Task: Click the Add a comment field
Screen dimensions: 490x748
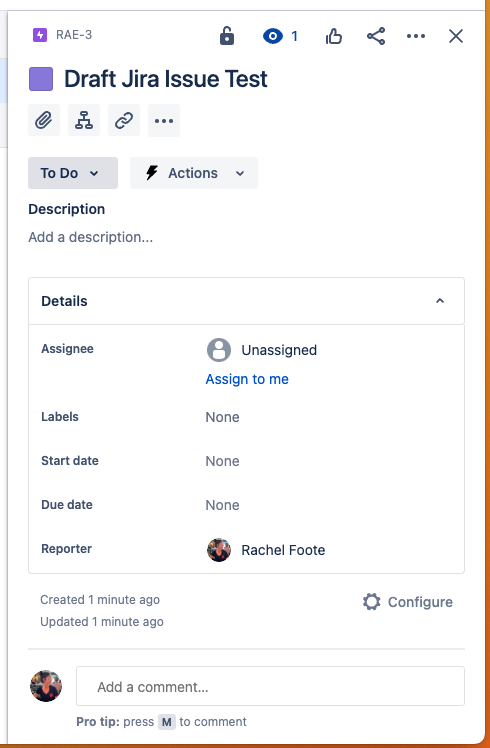Action: coord(271,686)
